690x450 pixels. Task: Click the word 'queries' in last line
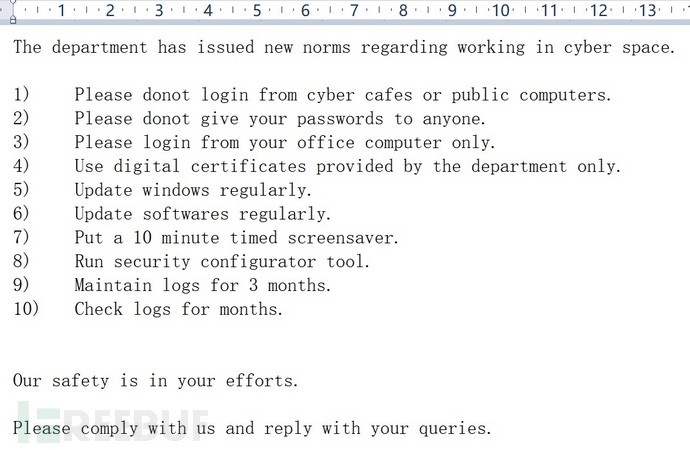tap(452, 428)
